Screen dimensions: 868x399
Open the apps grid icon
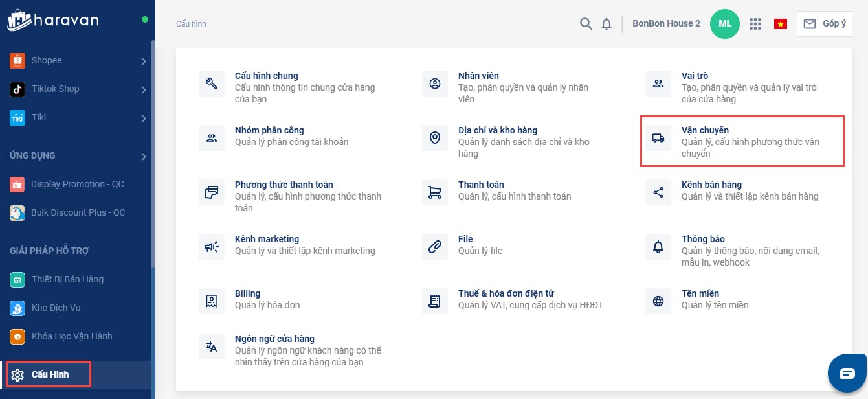point(755,24)
